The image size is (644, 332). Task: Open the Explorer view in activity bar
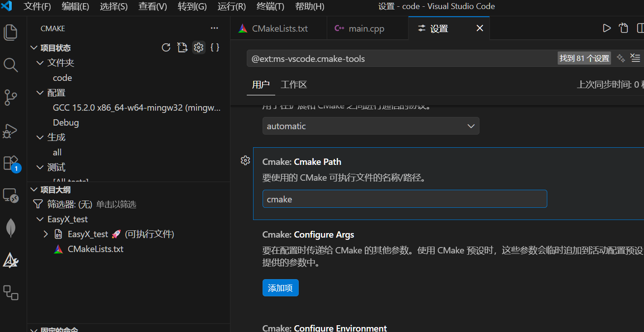click(x=10, y=32)
